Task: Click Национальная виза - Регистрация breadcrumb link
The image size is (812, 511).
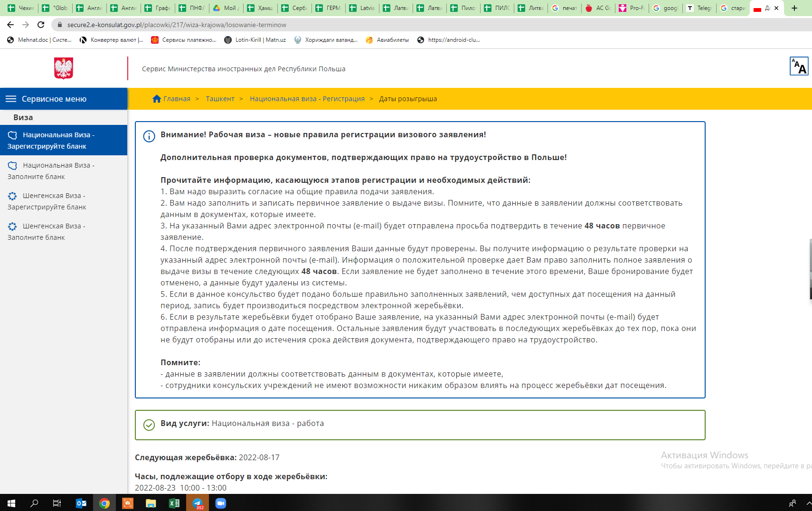Action: (307, 99)
